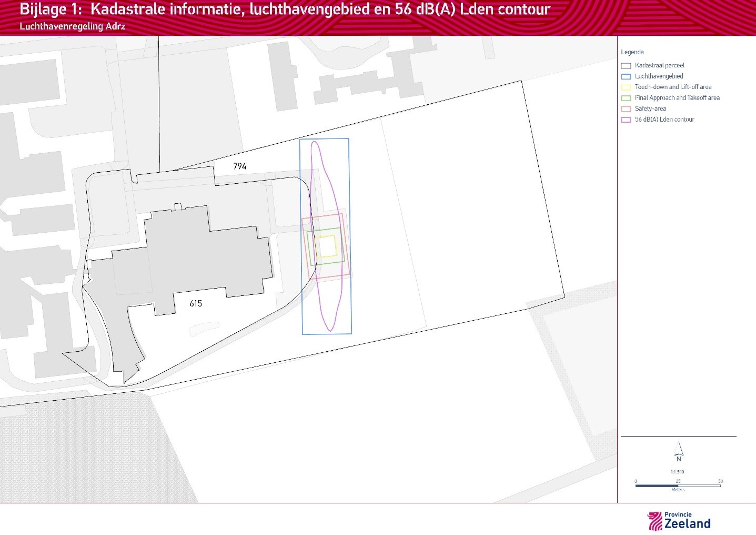Select the green Final Approach legend symbol
The image size is (756, 535).
coord(626,98)
